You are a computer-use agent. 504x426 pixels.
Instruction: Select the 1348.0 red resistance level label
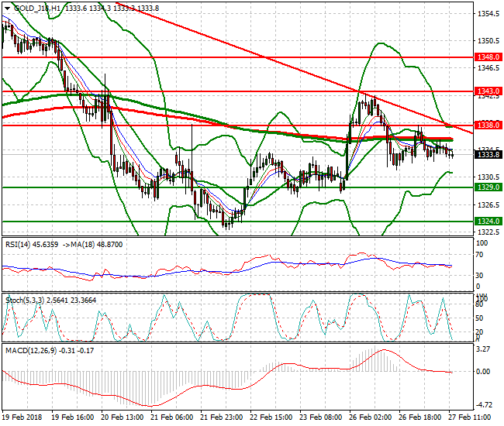click(x=488, y=57)
